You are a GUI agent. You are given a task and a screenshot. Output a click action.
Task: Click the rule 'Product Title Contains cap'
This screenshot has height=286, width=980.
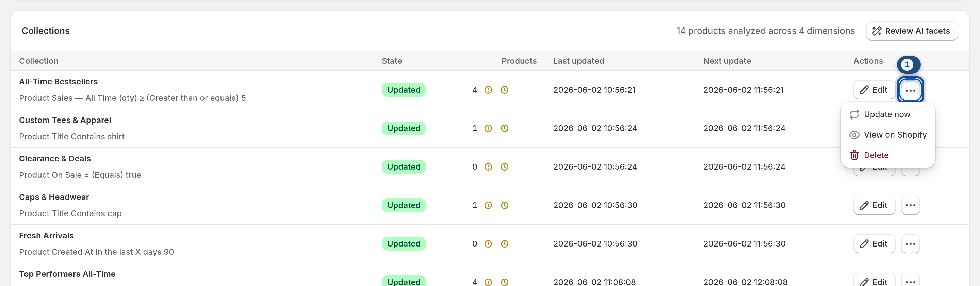(70, 213)
